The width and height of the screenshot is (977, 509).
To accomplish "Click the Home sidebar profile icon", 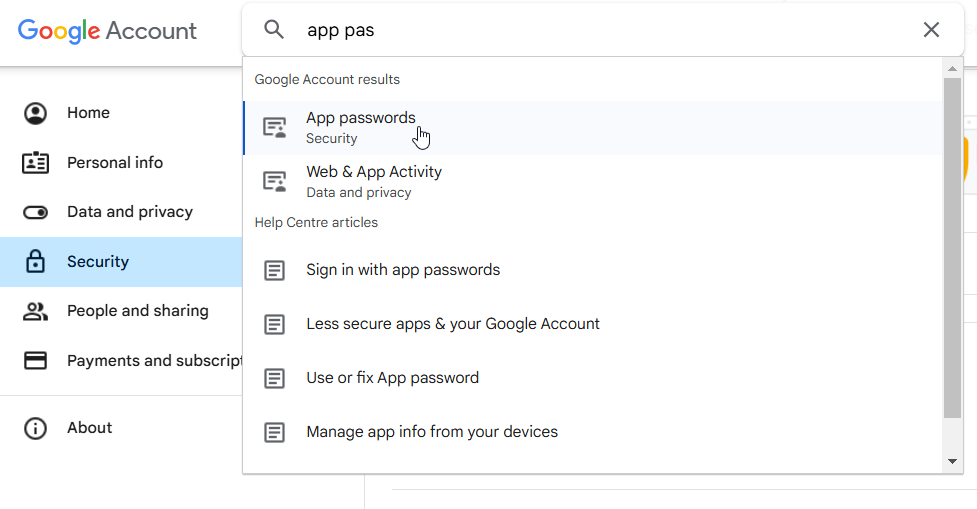I will (x=36, y=113).
